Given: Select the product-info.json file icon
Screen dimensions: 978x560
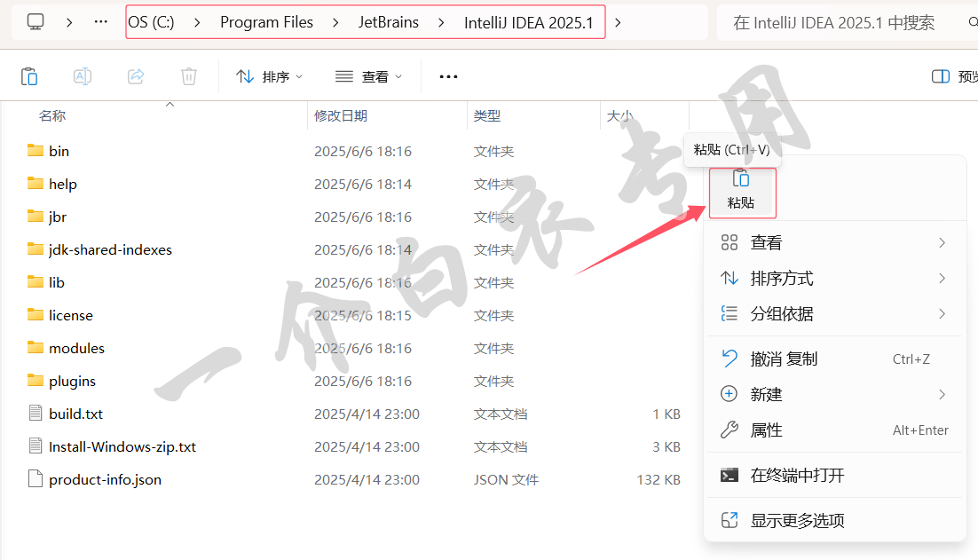Looking at the screenshot, I should click(35, 479).
